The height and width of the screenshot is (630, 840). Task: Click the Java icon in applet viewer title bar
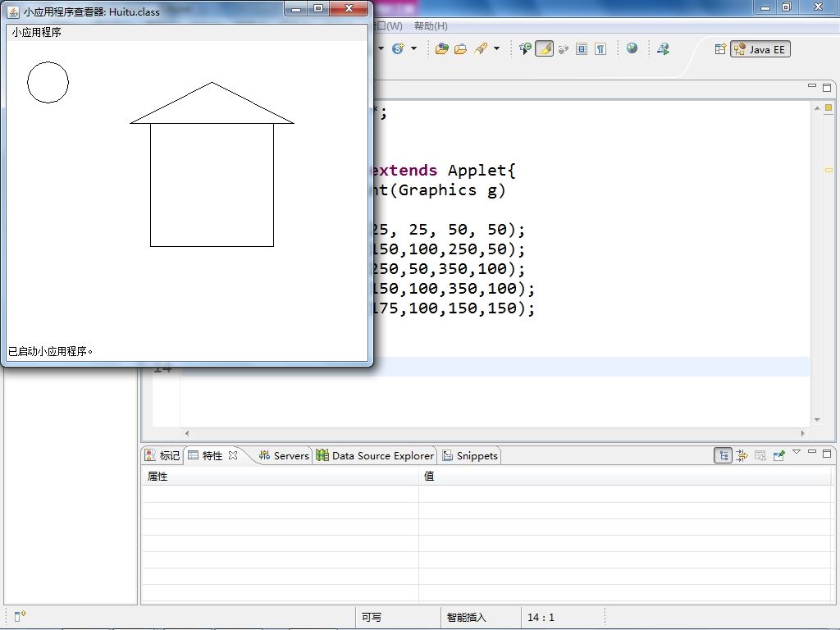[x=13, y=11]
